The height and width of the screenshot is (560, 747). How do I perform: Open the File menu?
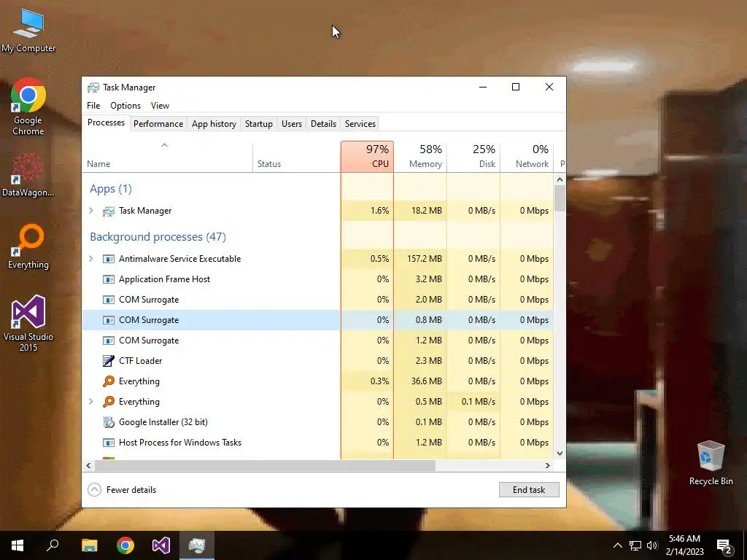tap(93, 106)
